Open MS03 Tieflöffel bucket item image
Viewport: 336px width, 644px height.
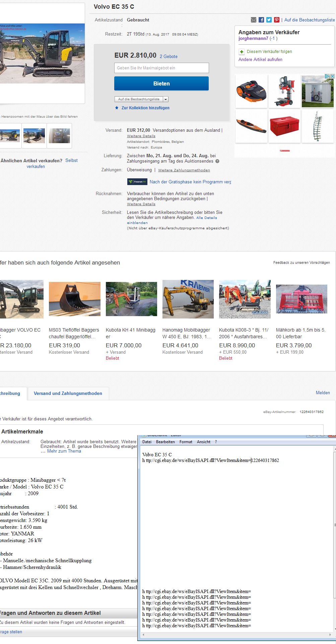click(x=75, y=299)
